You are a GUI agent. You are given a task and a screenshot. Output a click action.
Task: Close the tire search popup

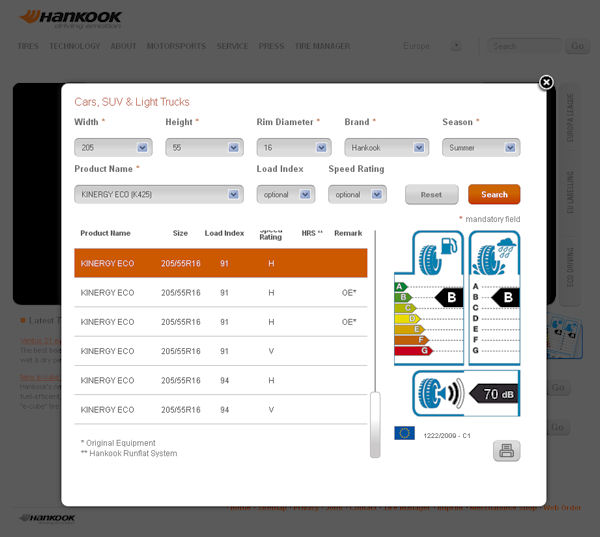point(546,82)
